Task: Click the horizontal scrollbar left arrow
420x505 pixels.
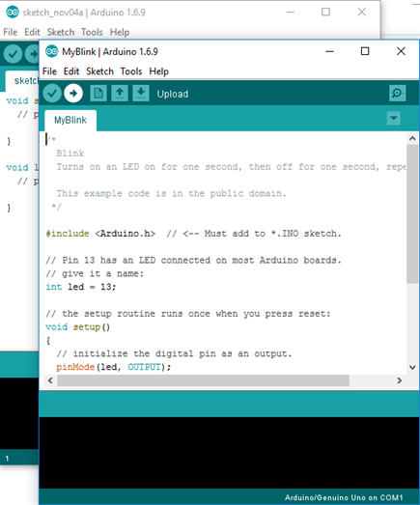Action: (50, 380)
